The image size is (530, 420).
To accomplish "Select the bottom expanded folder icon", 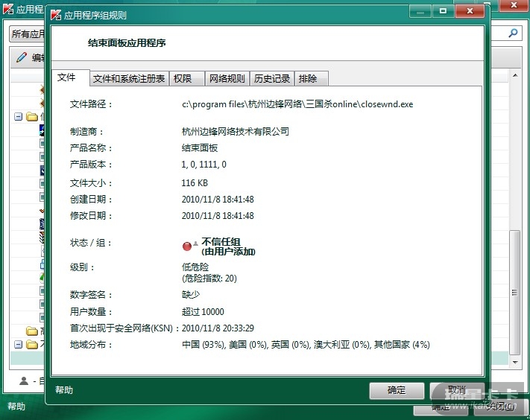I will 32,345.
